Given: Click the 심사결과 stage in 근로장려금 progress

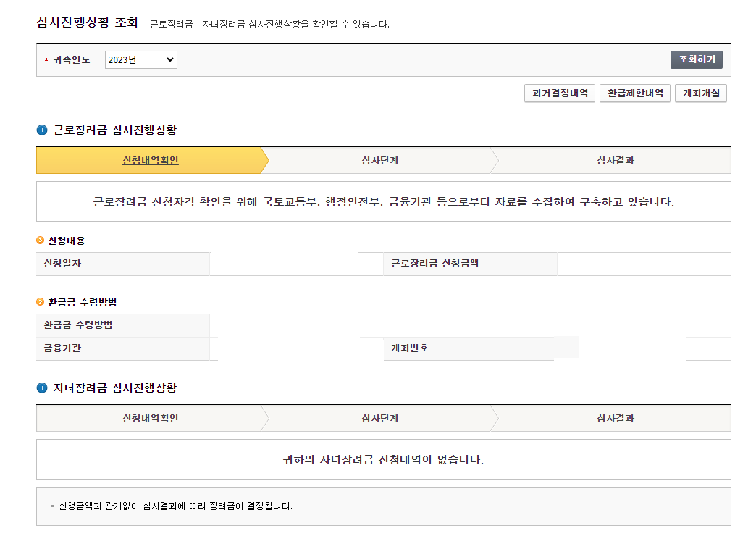Looking at the screenshot, I should click(615, 160).
